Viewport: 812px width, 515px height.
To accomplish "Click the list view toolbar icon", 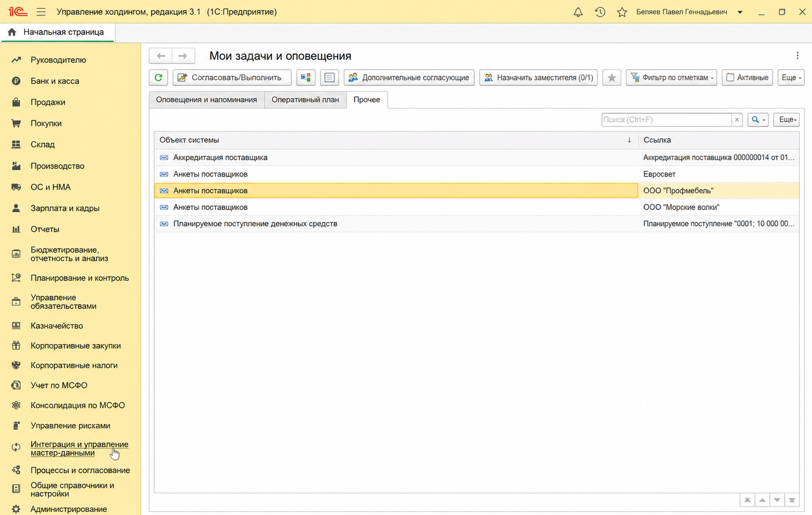I will pyautogui.click(x=329, y=77).
